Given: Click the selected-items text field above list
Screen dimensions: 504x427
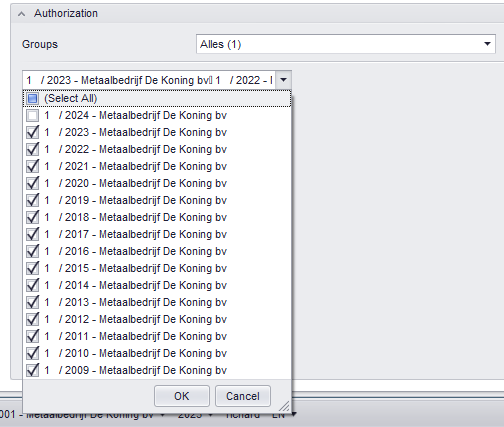Looking at the screenshot, I should [149, 80].
